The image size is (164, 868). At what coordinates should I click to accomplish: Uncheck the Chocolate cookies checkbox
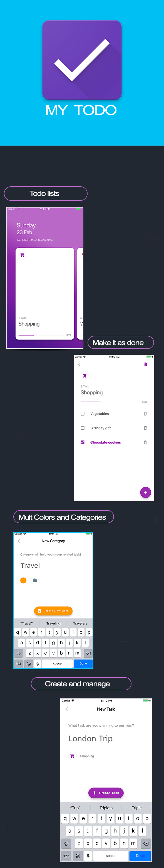[x=83, y=442]
